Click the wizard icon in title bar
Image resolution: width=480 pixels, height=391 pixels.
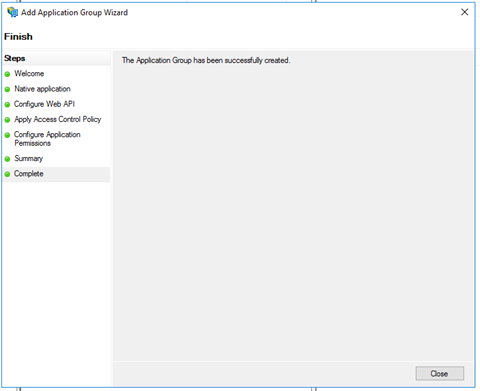point(12,12)
